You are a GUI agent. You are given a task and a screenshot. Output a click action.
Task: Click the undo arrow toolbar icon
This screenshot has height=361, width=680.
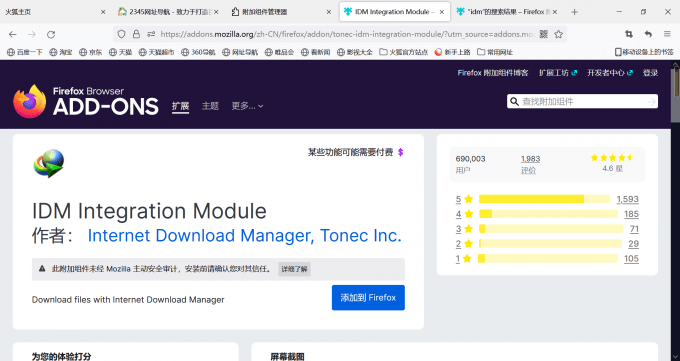tap(648, 34)
